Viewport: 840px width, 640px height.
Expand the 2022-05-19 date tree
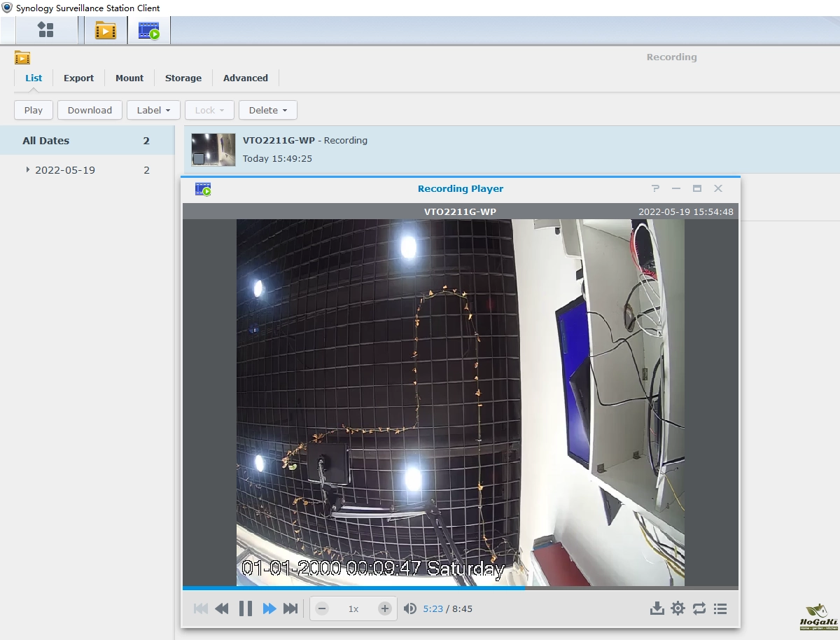coord(28,170)
